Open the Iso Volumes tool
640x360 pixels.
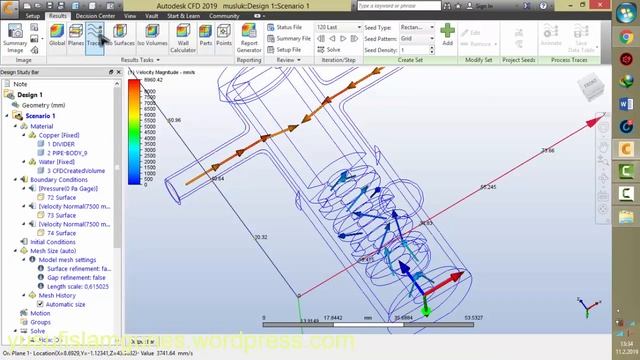point(152,35)
